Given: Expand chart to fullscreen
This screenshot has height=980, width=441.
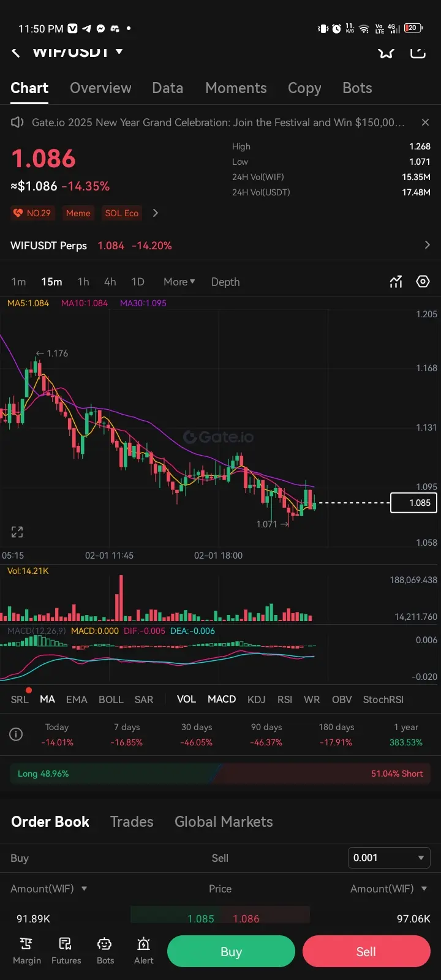Looking at the screenshot, I should pos(17,532).
